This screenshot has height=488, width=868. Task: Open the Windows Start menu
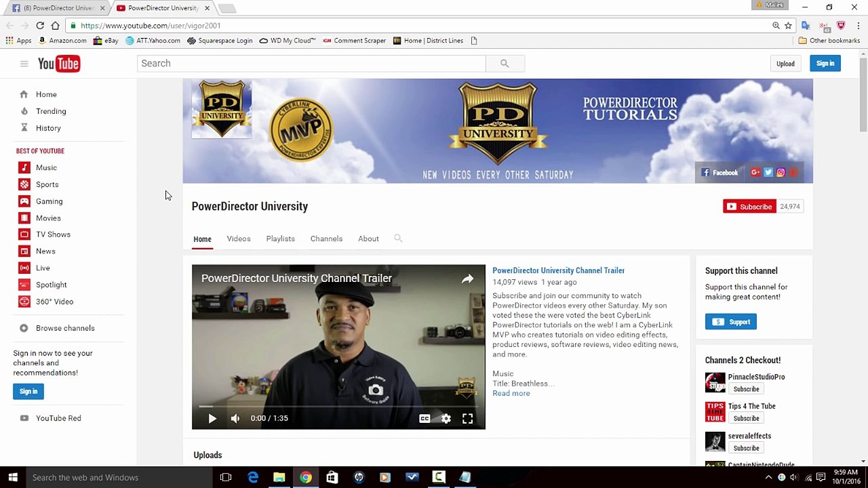pyautogui.click(x=13, y=477)
